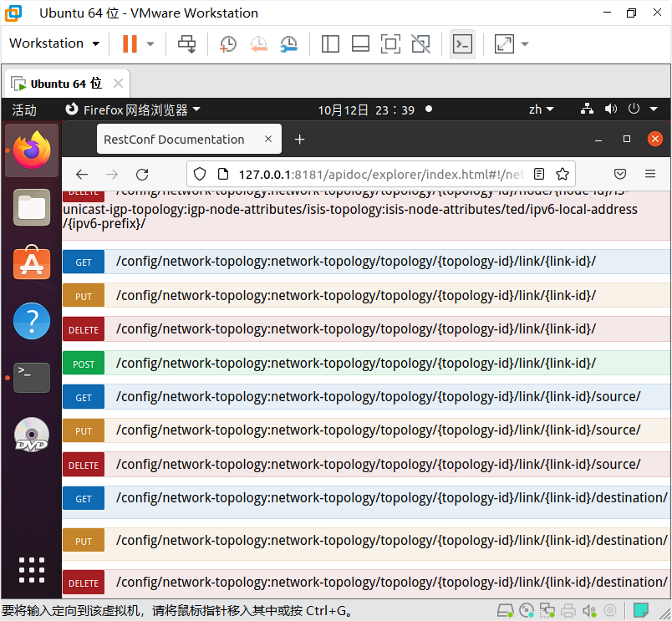The height and width of the screenshot is (621, 672).
Task: Open a new Firefox tab
Action: click(x=299, y=140)
